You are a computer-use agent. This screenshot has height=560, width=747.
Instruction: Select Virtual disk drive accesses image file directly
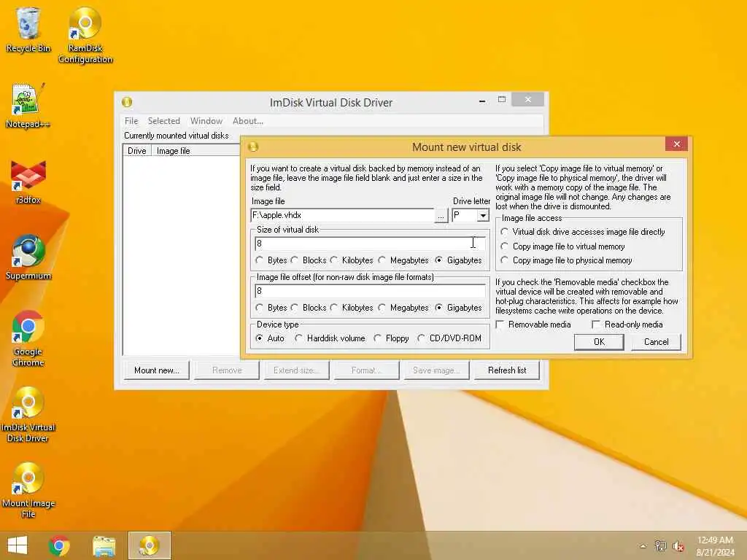[583, 232]
